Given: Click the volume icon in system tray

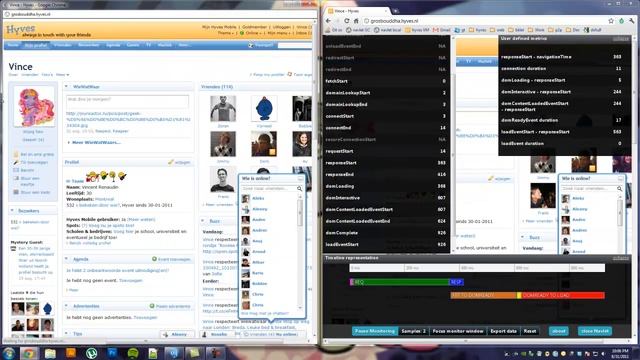Looking at the screenshot, I should click(602, 354).
